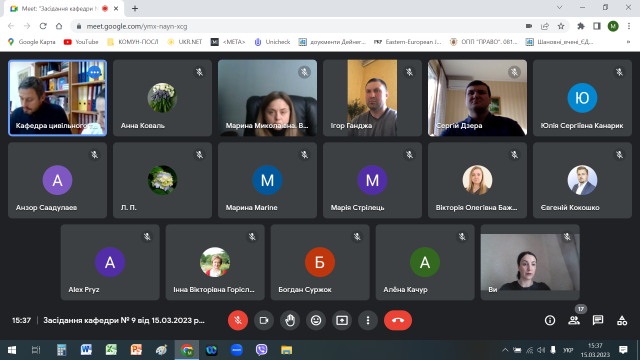This screenshot has height=360, width=640.
Task: Show participants list people icon
Action: (x=574, y=320)
